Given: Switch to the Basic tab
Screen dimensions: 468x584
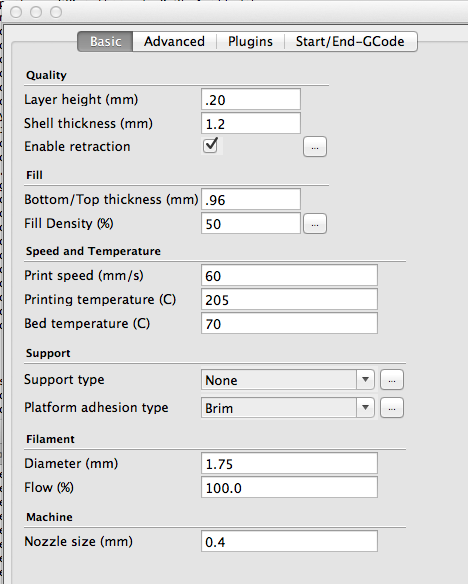Looking at the screenshot, I should tap(105, 41).
